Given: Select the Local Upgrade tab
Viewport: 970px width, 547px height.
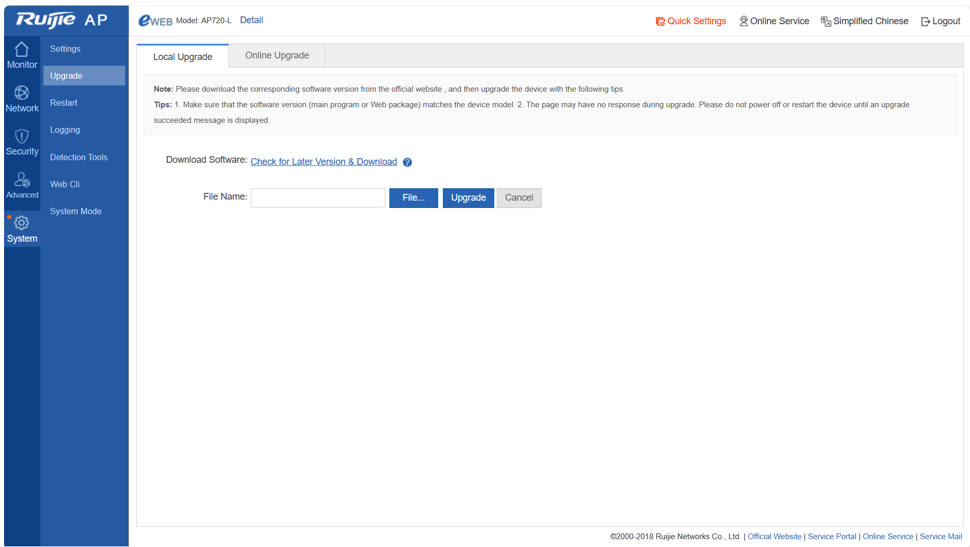Looking at the screenshot, I should pyautogui.click(x=182, y=57).
